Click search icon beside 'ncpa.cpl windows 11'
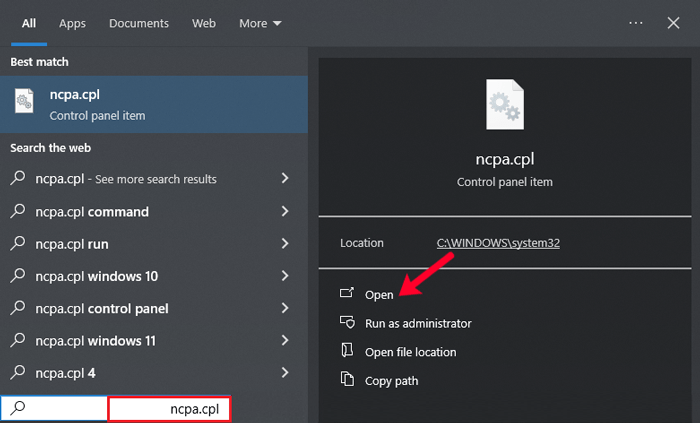 click(18, 340)
